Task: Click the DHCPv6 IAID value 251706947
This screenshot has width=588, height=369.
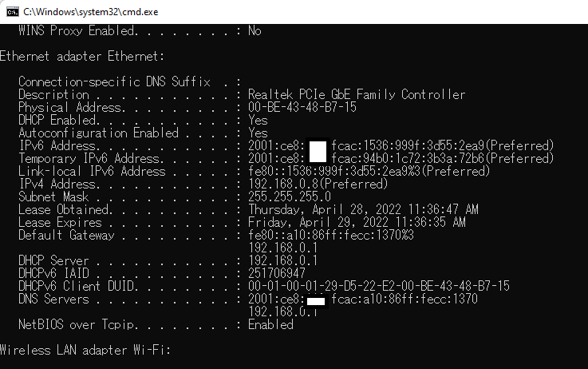Action: [x=277, y=273]
